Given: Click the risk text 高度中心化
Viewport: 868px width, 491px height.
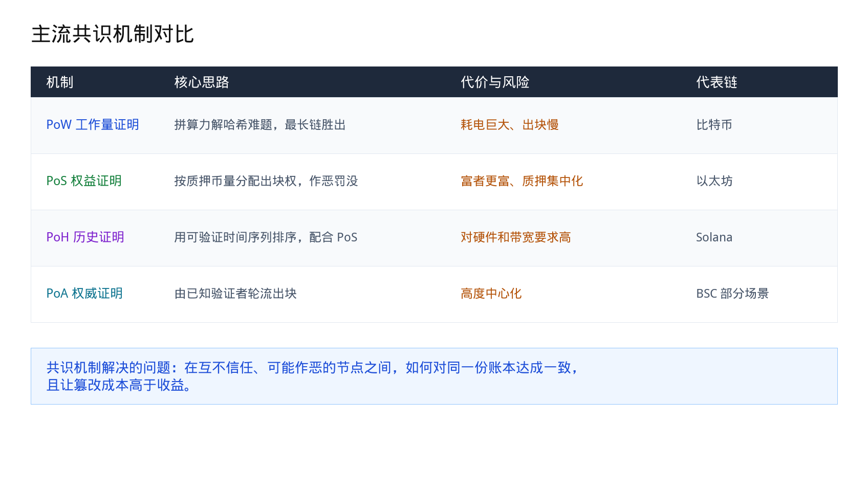Looking at the screenshot, I should pos(491,294).
